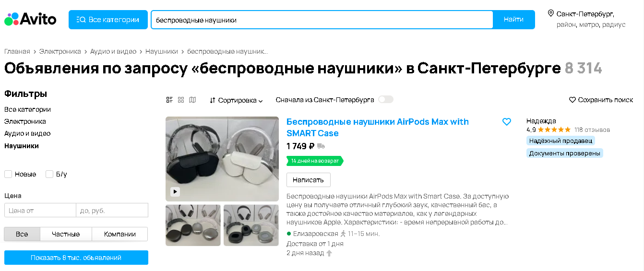Image resolution: width=644 pixels, height=271 pixels.
Task: Toggle Сначала из Санкт-Петербурга switch
Action: click(386, 100)
